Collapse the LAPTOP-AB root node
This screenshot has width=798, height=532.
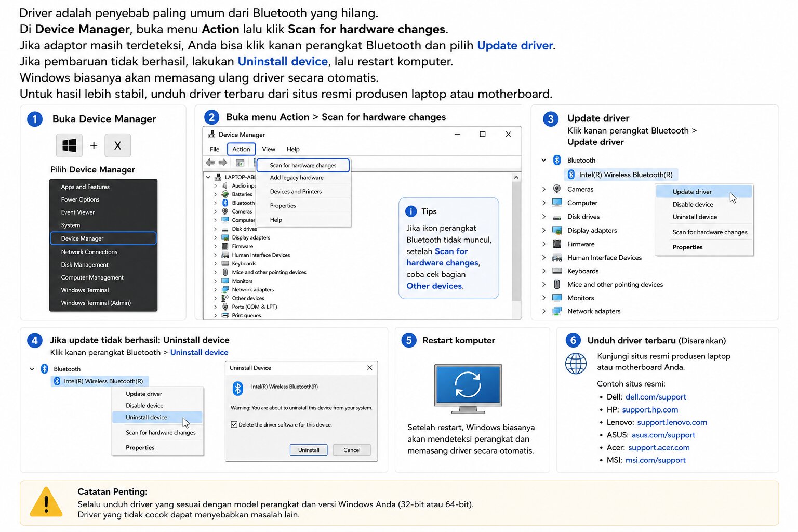pos(208,177)
